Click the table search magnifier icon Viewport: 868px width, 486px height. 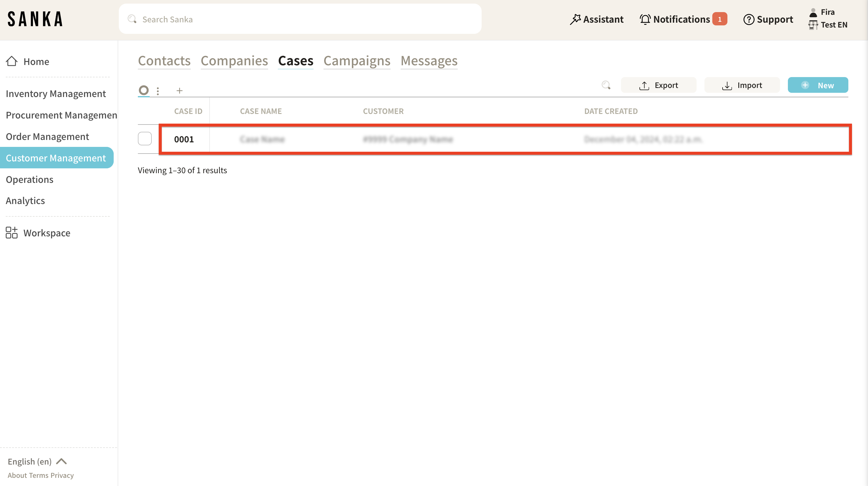tap(606, 85)
